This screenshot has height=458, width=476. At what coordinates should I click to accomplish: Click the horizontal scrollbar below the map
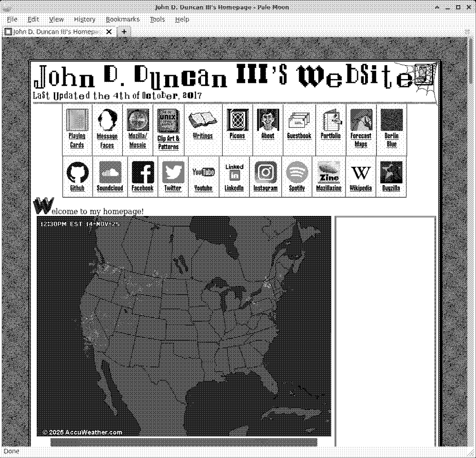coord(184,440)
